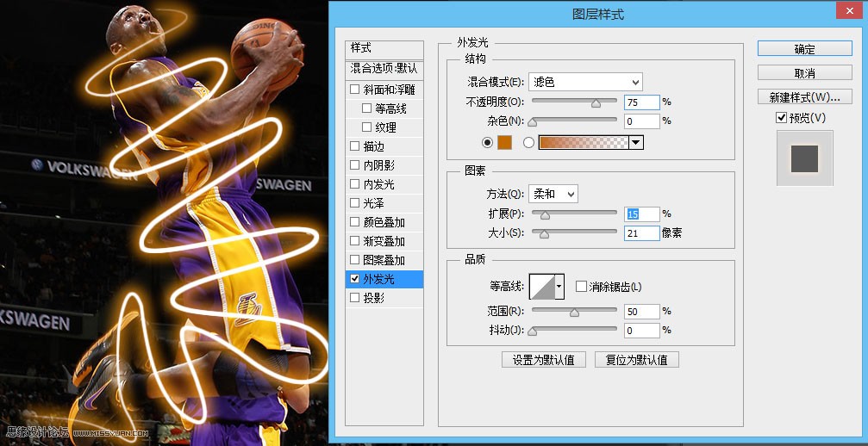
Task: Select the 描边 row label
Action: [373, 146]
